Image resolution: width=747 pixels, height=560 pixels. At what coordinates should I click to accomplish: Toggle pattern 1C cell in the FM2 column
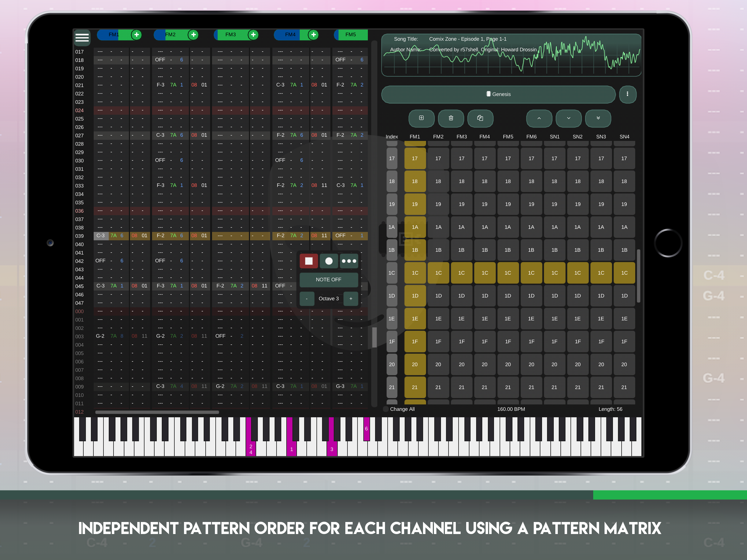438,273
